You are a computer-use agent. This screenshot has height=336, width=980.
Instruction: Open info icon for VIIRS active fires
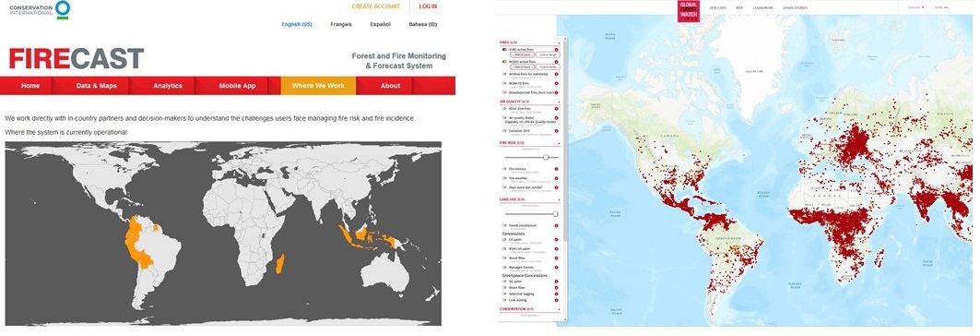(x=556, y=49)
